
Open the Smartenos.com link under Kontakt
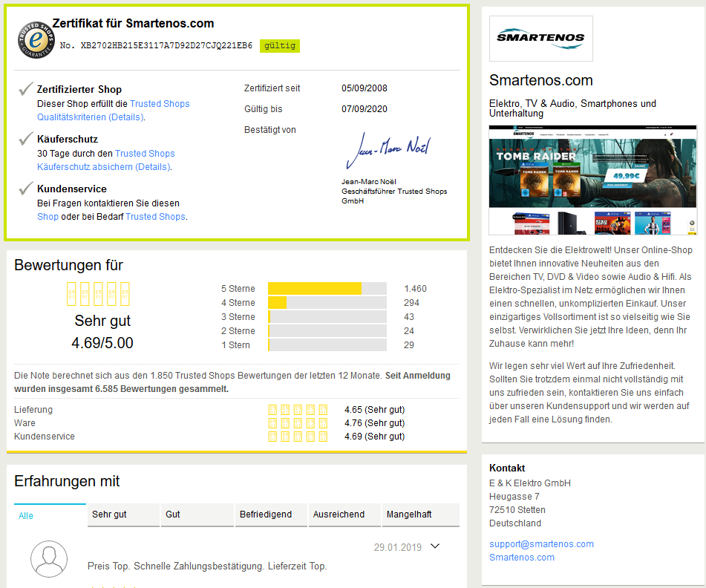coord(521,558)
